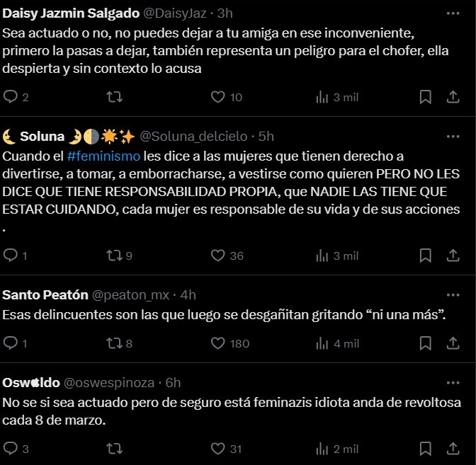Open more options on Soluna's tweet

tap(453, 137)
